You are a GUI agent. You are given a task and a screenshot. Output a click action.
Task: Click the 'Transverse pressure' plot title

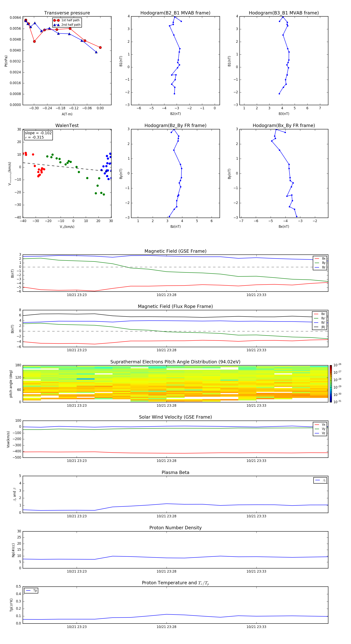pos(67,13)
